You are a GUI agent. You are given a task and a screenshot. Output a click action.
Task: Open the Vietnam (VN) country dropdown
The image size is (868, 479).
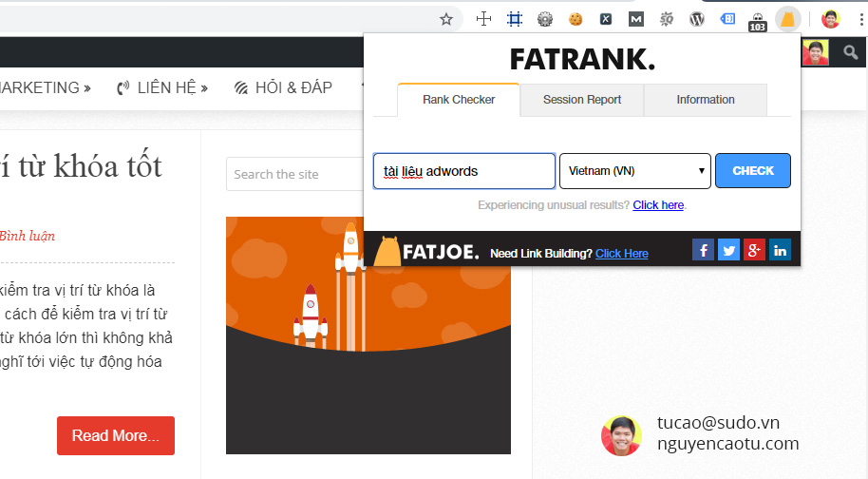pos(635,171)
